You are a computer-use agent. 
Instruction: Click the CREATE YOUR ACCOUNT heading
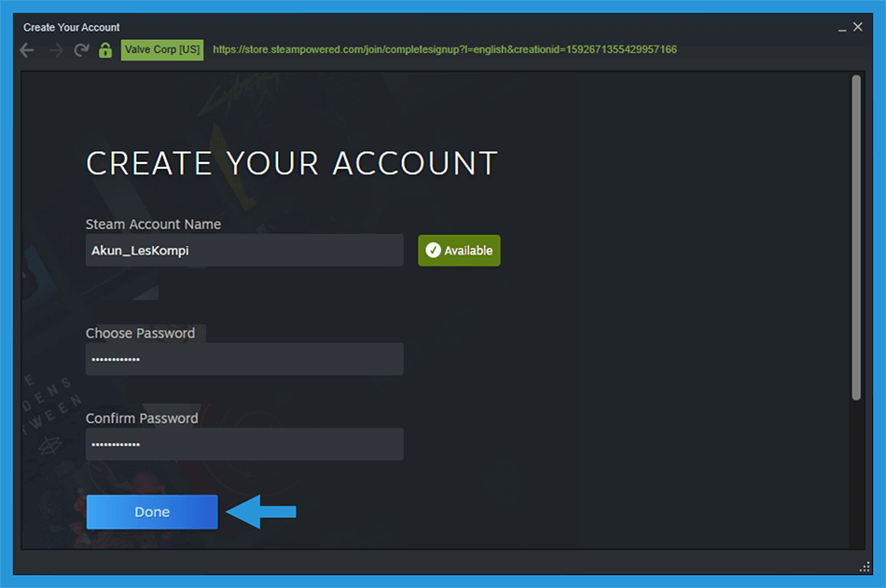pyautogui.click(x=292, y=163)
